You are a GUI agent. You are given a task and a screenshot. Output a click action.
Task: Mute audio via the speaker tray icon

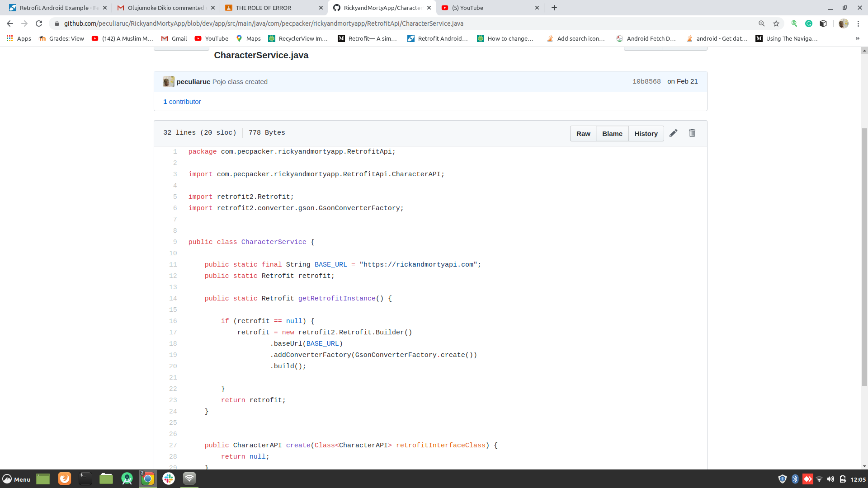click(x=830, y=479)
